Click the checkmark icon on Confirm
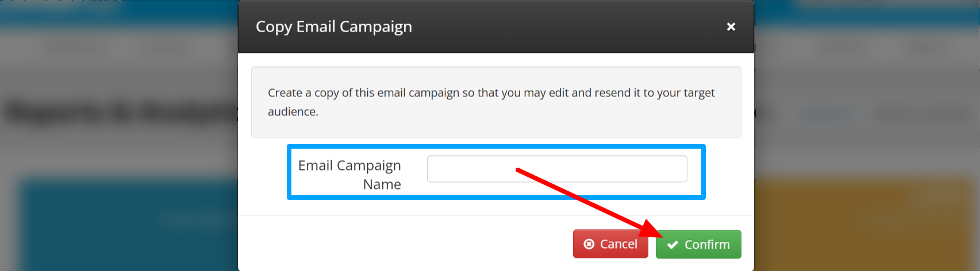The image size is (980, 271). (x=672, y=245)
